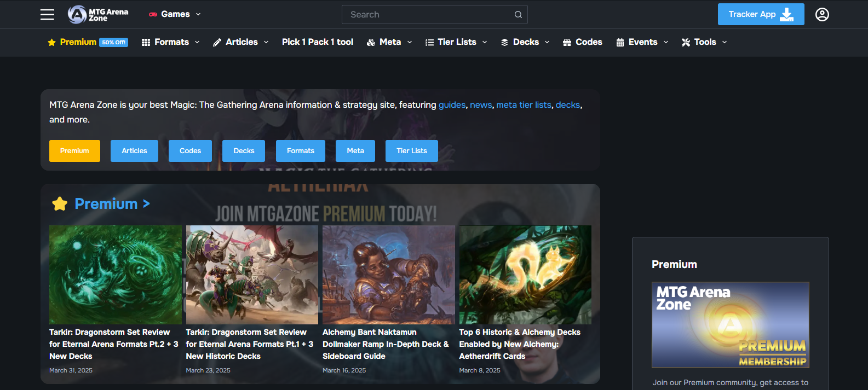Expand the Tools menu chevron

point(725,42)
